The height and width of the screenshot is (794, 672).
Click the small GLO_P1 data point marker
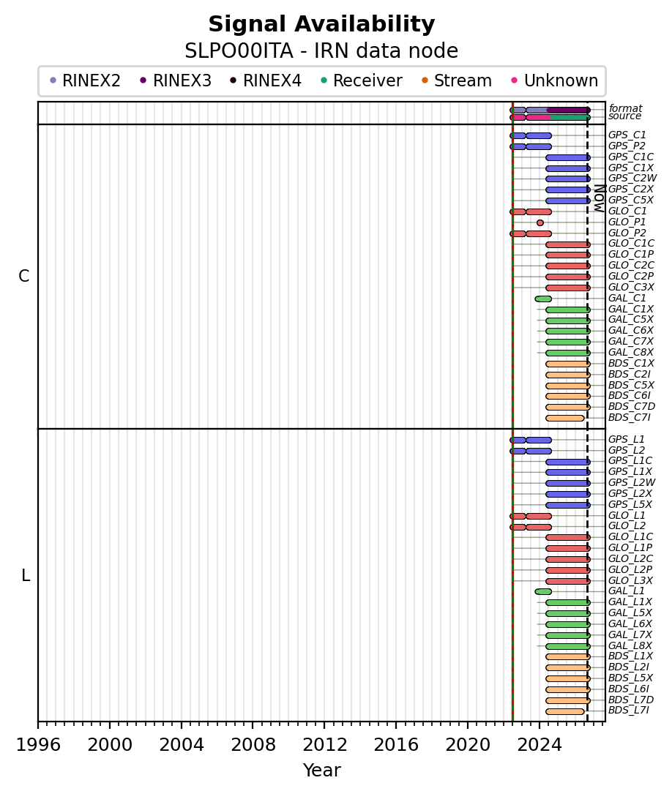tap(540, 222)
